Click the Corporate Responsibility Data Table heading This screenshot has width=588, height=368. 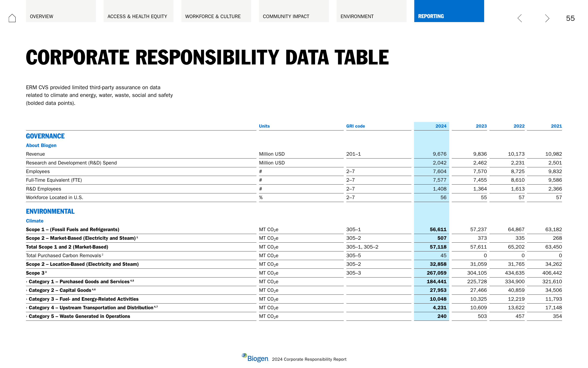click(207, 57)
